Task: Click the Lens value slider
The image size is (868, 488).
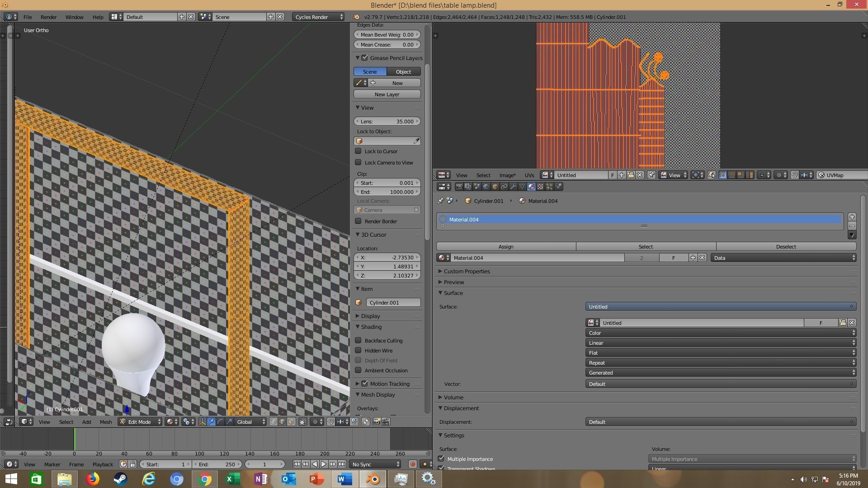Action: [387, 122]
